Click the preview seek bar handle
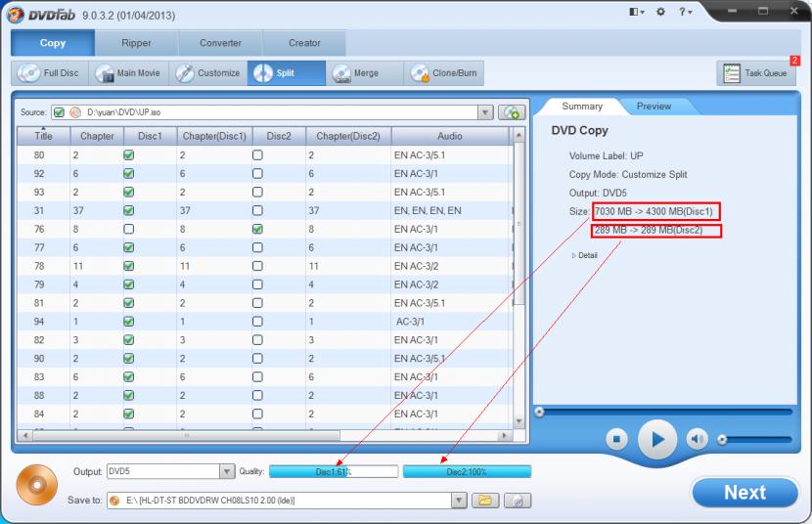This screenshot has height=524, width=812. coord(540,412)
